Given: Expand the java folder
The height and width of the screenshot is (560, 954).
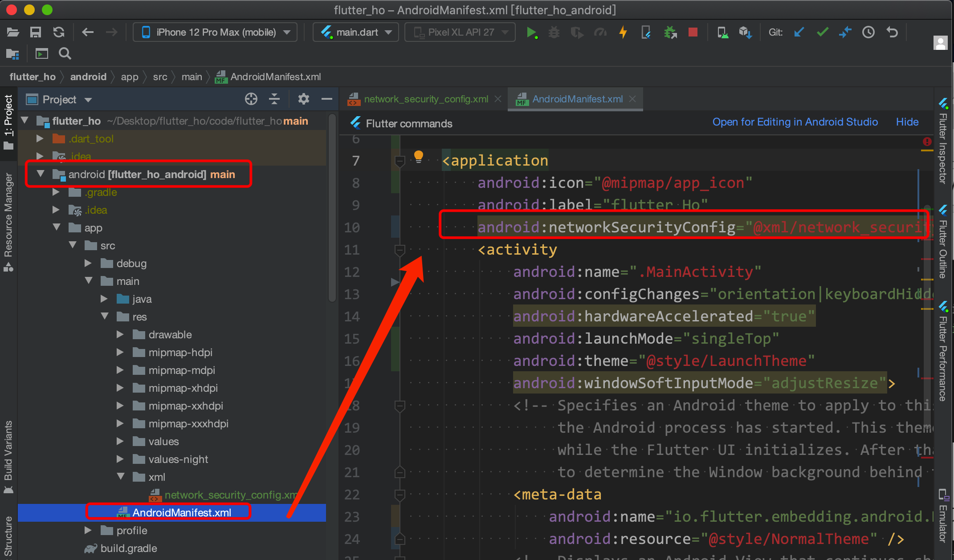Looking at the screenshot, I should [x=104, y=299].
